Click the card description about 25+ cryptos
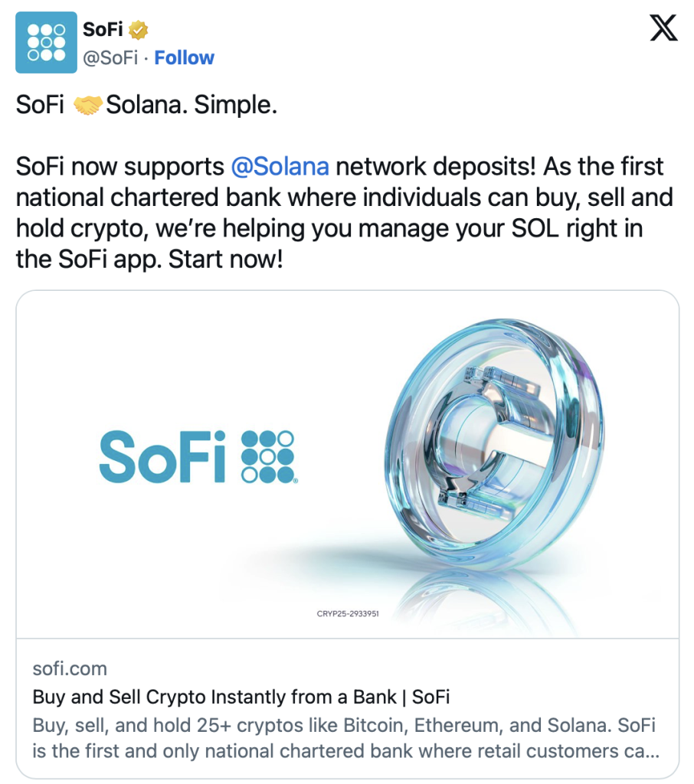 (345, 737)
